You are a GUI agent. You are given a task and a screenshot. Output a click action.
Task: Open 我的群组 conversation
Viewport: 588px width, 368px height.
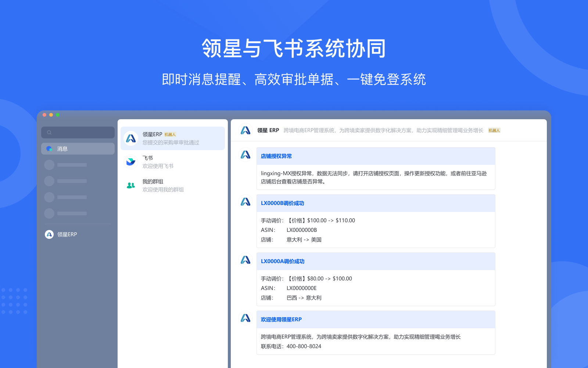pyautogui.click(x=173, y=185)
